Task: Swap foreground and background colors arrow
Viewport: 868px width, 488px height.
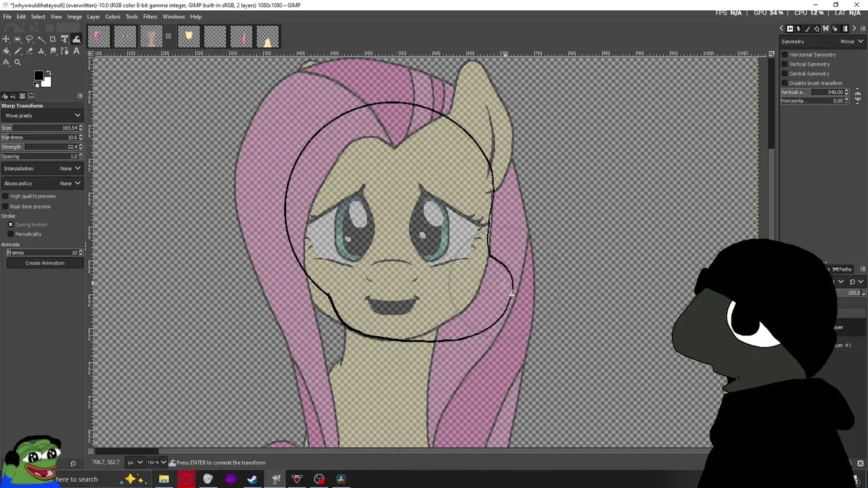Action: tap(49, 73)
